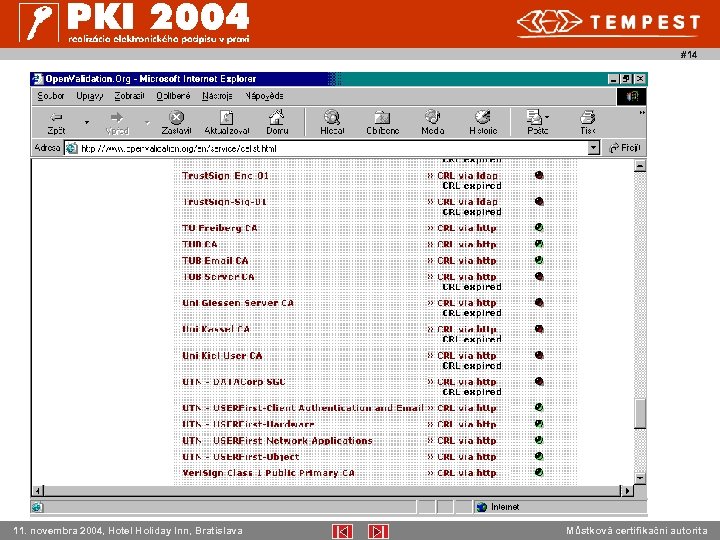Open CRL via http link for TU Freiberg CA

pos(467,228)
